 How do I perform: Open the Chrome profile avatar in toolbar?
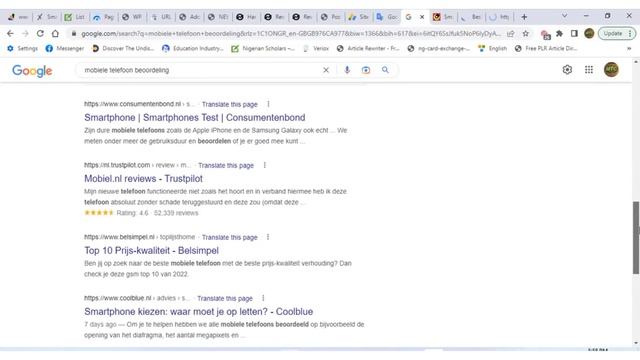[x=589, y=33]
